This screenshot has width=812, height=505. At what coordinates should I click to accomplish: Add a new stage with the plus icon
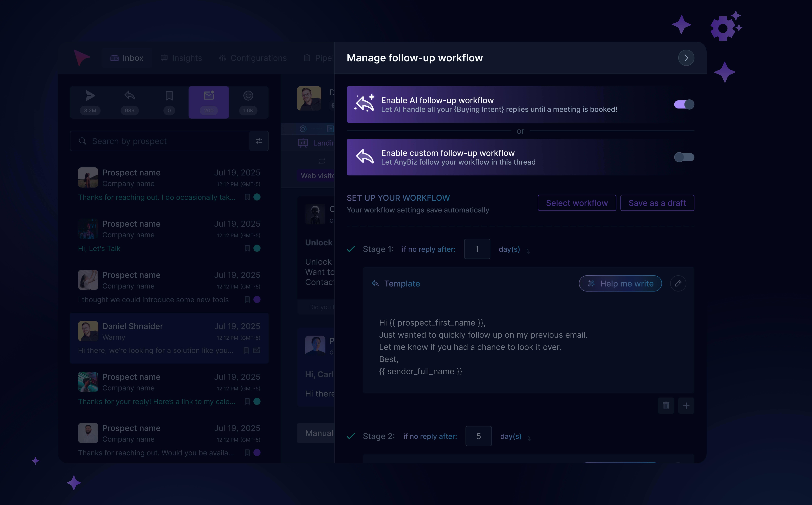click(x=686, y=405)
